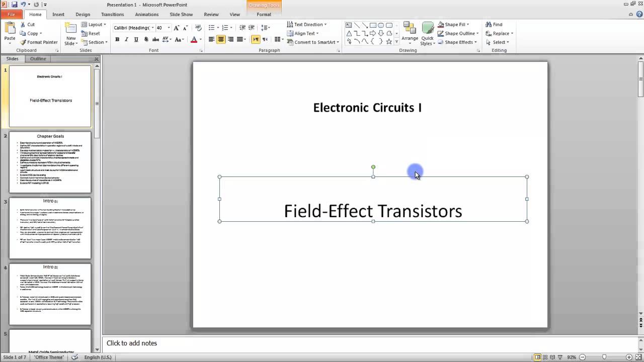This screenshot has width=644, height=362.
Task: Increase the list indent level
Action: (252, 28)
